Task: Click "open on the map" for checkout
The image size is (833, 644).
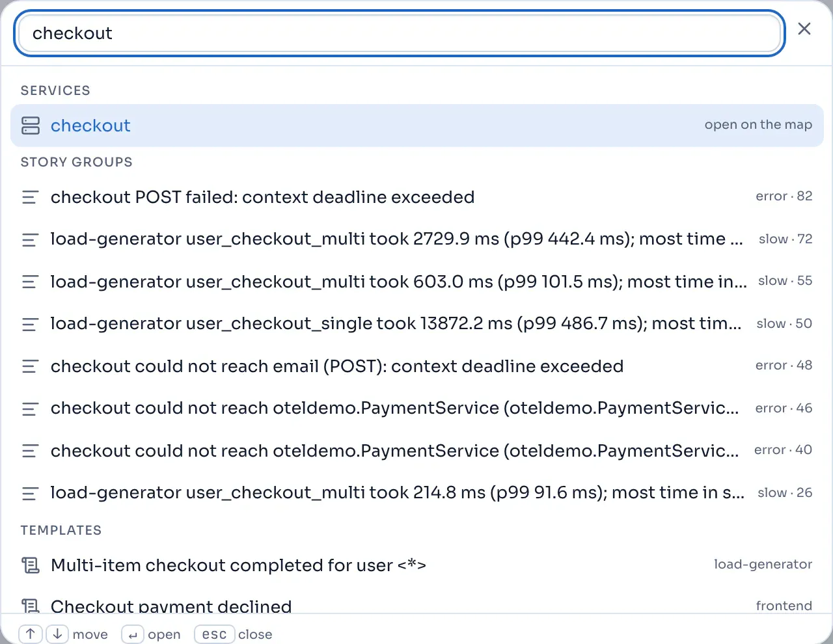Action: click(758, 125)
